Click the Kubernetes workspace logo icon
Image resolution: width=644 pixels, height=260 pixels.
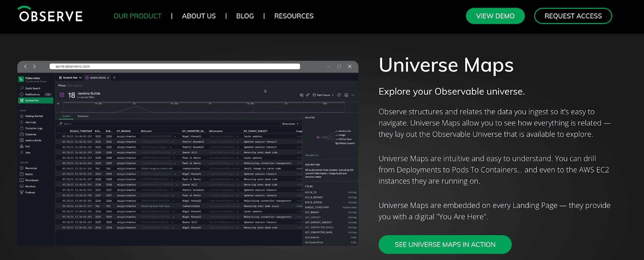(21, 79)
